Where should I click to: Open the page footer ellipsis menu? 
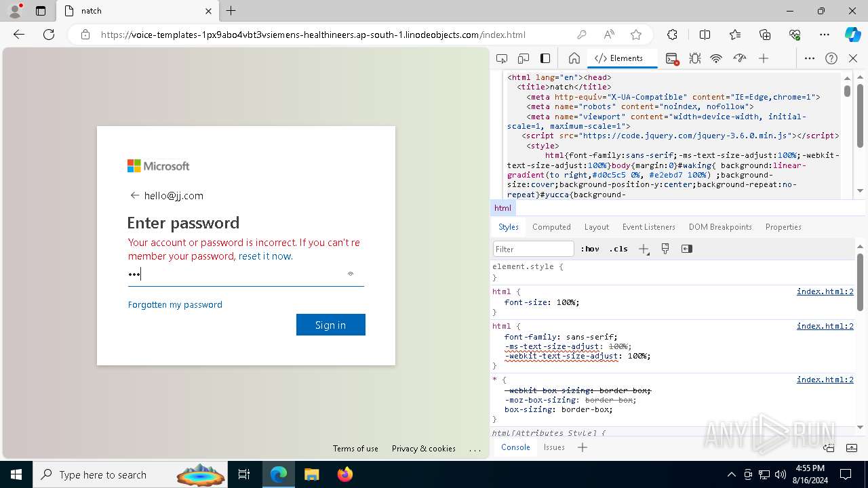pyautogui.click(x=475, y=449)
